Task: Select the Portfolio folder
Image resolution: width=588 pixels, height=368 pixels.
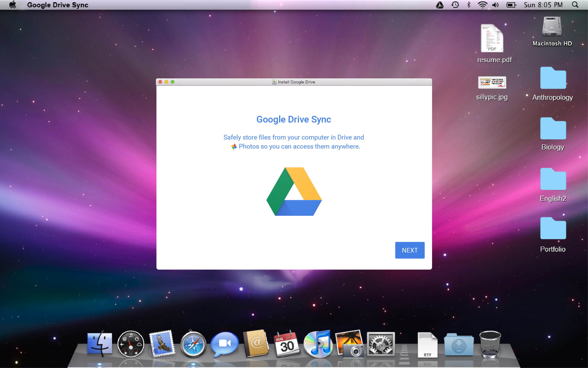Action: point(553,228)
